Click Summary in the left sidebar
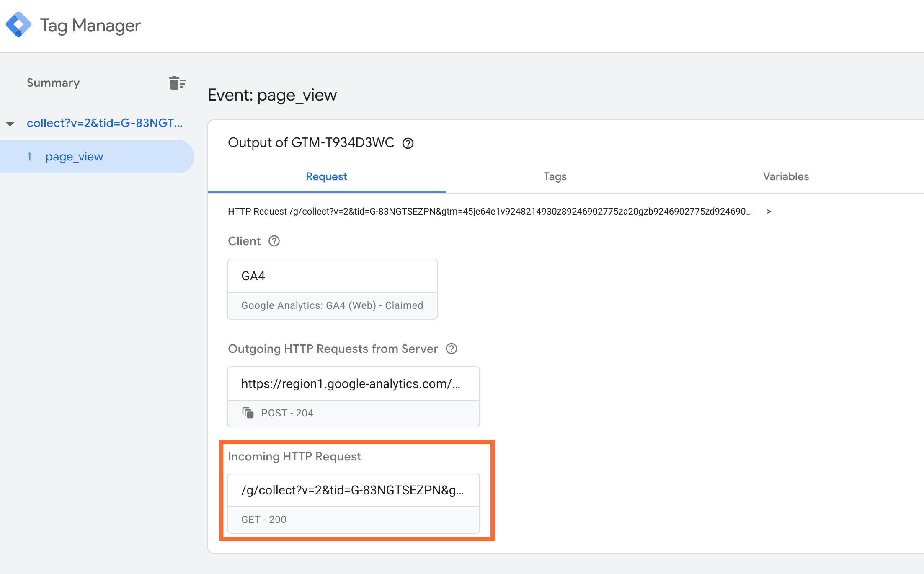Screen dimensions: 924x574 (53, 83)
